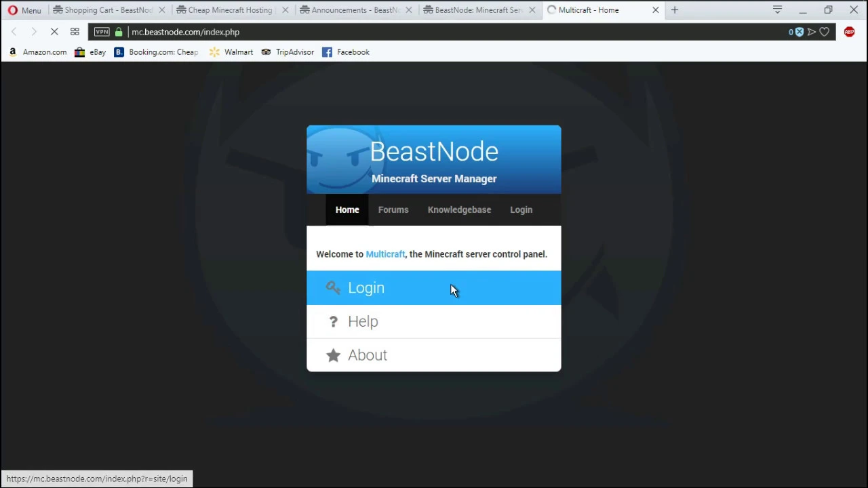Follow the Multicraft hyperlink in welcome text
The height and width of the screenshot is (488, 868).
pyautogui.click(x=385, y=254)
